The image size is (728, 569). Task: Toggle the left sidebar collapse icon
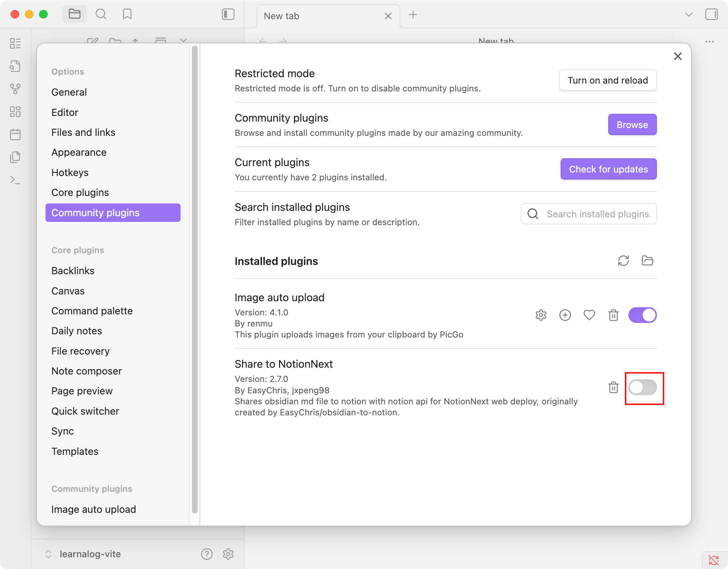(228, 14)
